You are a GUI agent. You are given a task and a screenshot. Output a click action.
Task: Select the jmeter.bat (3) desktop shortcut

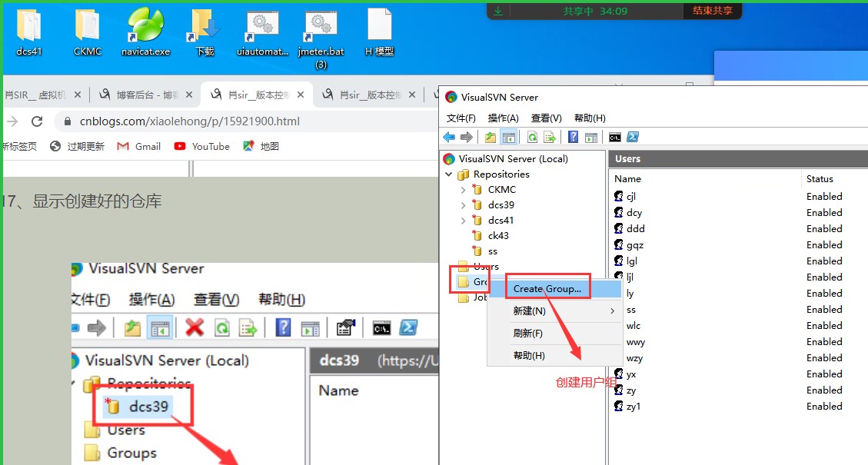tap(321, 38)
